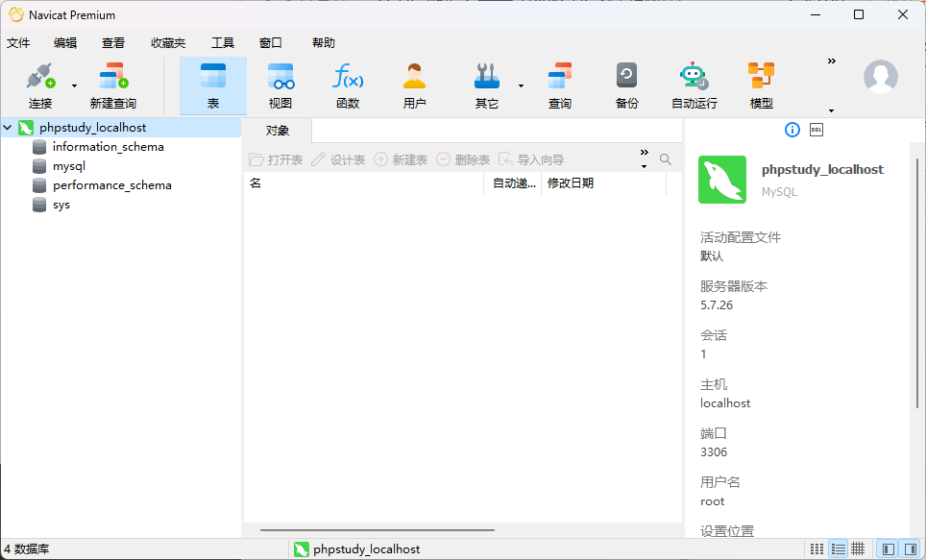
Task: Expand object toolbar overflow chevron
Action: [x=645, y=153]
